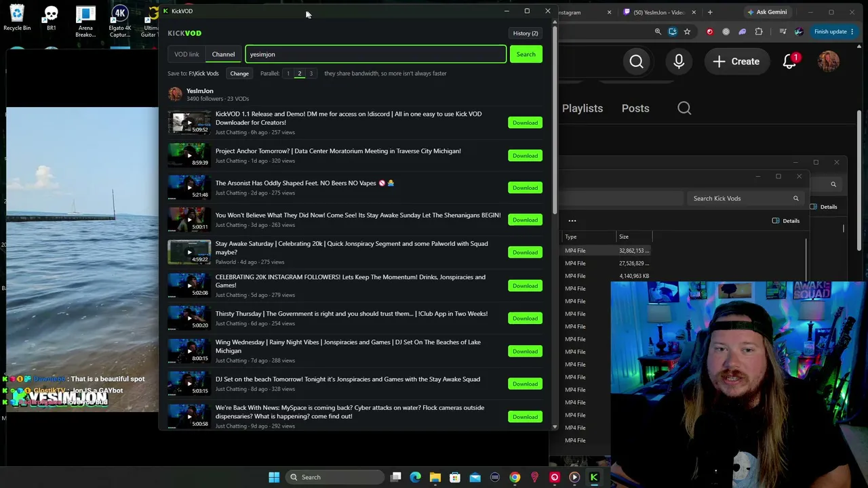Open the Chrome profile avatar
868x488 pixels.
[x=799, y=32]
